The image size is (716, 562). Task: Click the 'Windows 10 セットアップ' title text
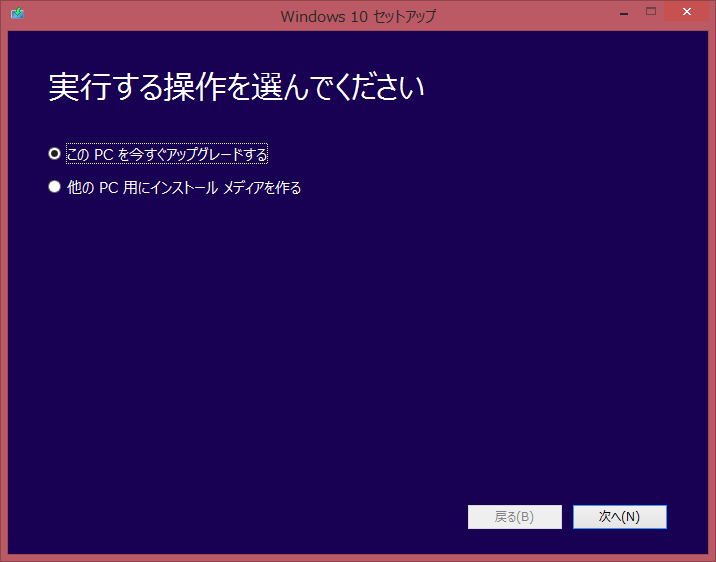[358, 16]
